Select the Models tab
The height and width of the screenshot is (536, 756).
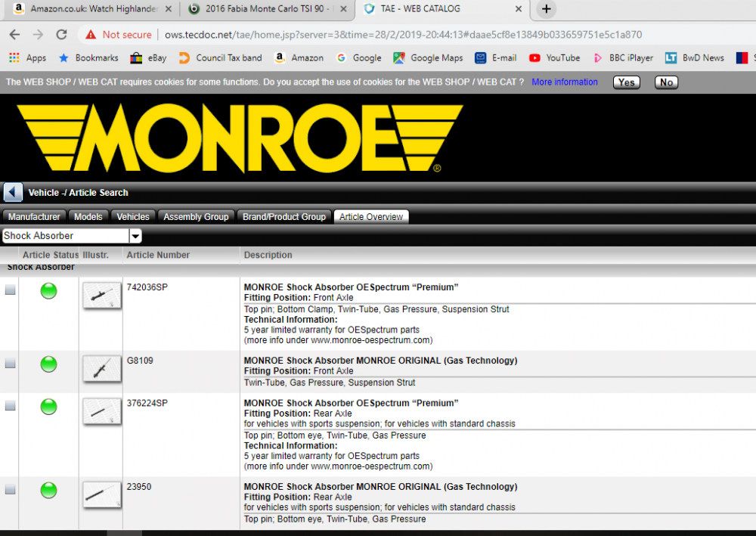(88, 217)
